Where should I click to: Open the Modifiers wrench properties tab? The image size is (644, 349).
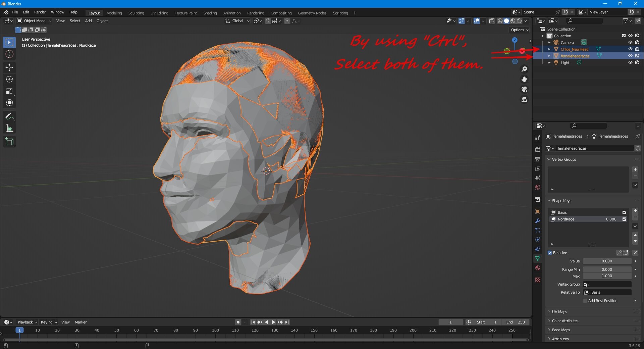coord(538,221)
